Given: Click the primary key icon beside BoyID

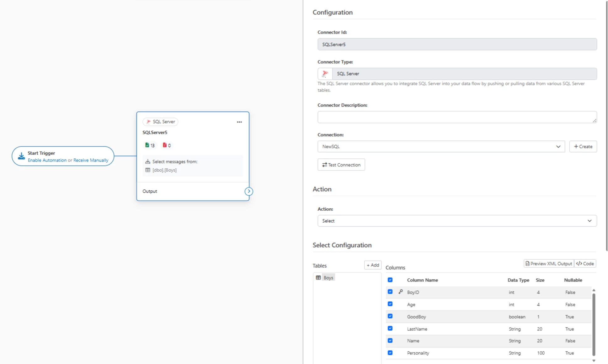Looking at the screenshot, I should [x=401, y=292].
